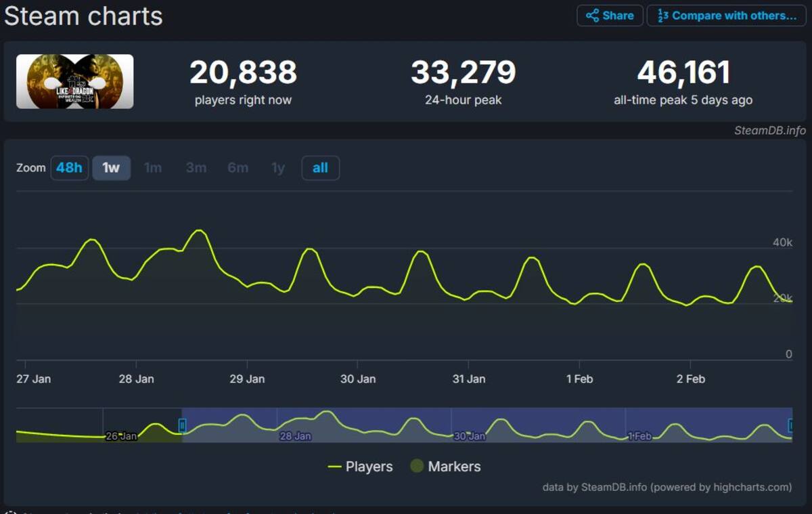Select the 6m zoom range
Screen dimensions: 812x514
(238, 168)
